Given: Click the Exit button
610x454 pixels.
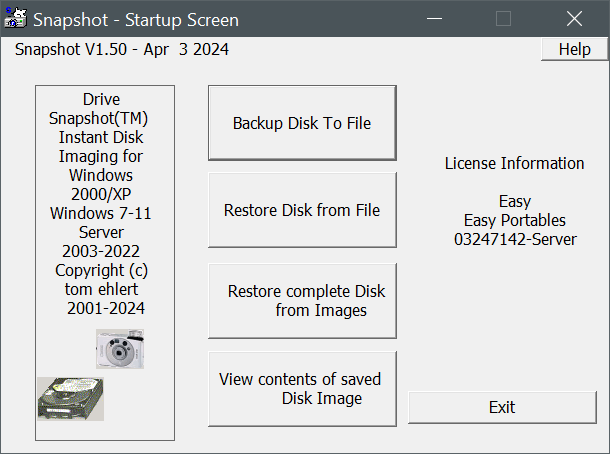Looking at the screenshot, I should click(502, 407).
